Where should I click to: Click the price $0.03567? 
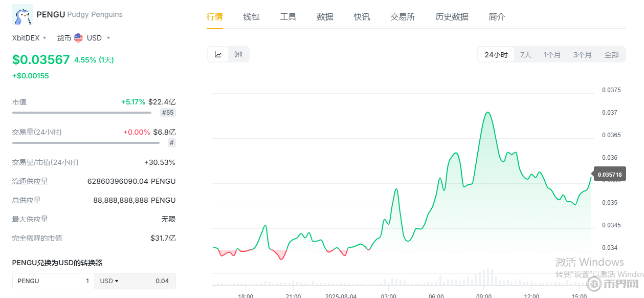coord(41,59)
